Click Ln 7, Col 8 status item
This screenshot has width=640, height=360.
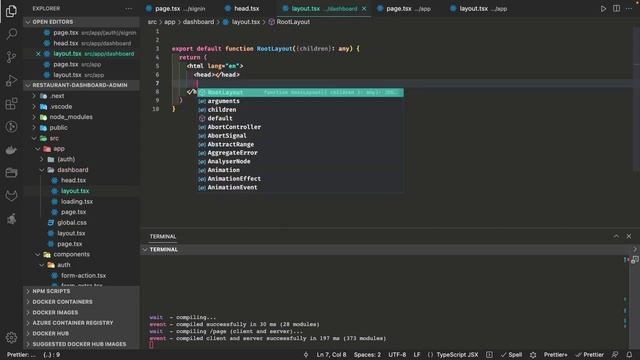[x=331, y=355]
